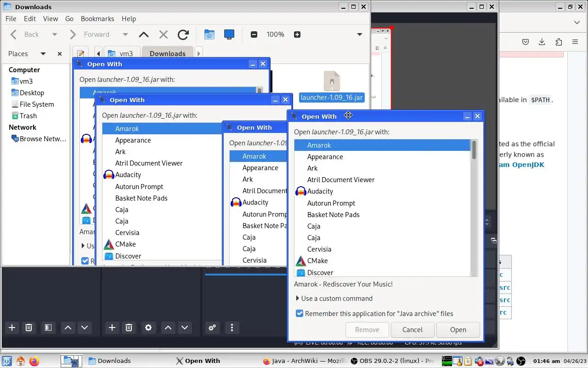Open advanced audio properties gears in OBS

pos(212,328)
